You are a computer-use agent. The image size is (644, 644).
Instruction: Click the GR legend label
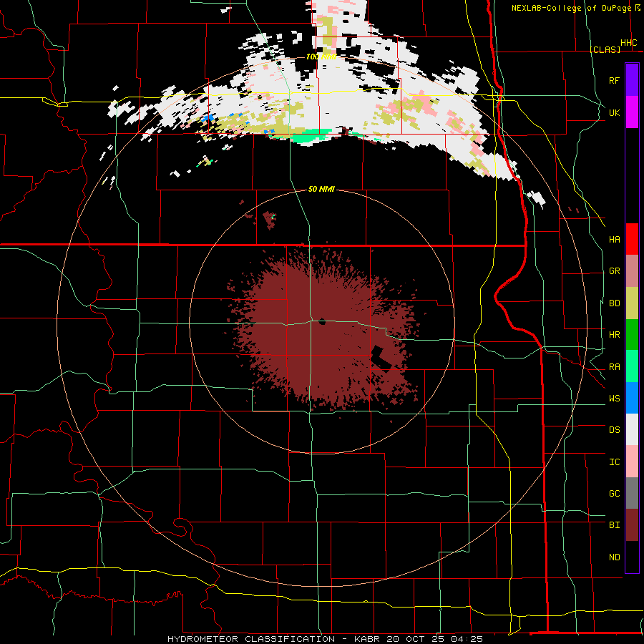(614, 271)
